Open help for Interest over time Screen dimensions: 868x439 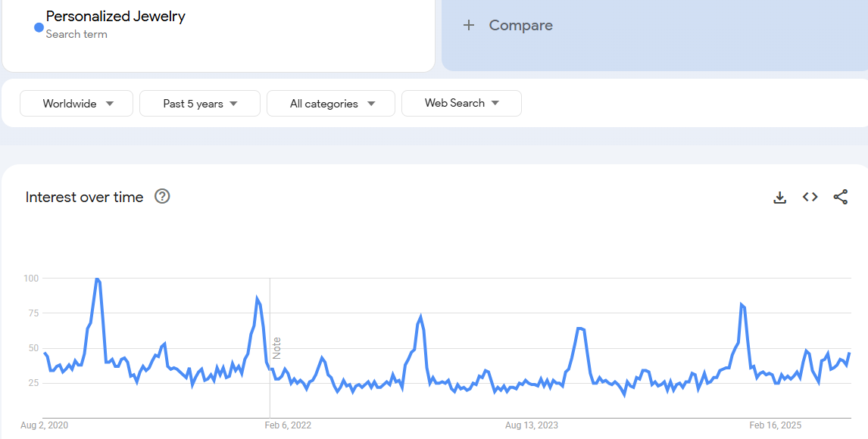[x=162, y=197]
